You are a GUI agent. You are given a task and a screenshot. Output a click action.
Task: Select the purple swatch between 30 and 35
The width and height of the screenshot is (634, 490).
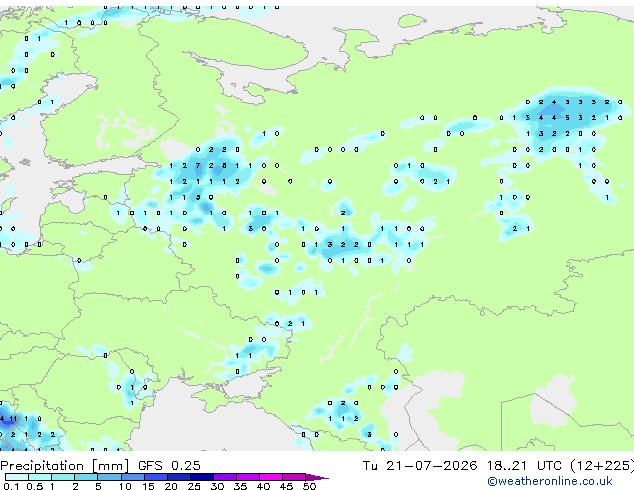(224, 477)
